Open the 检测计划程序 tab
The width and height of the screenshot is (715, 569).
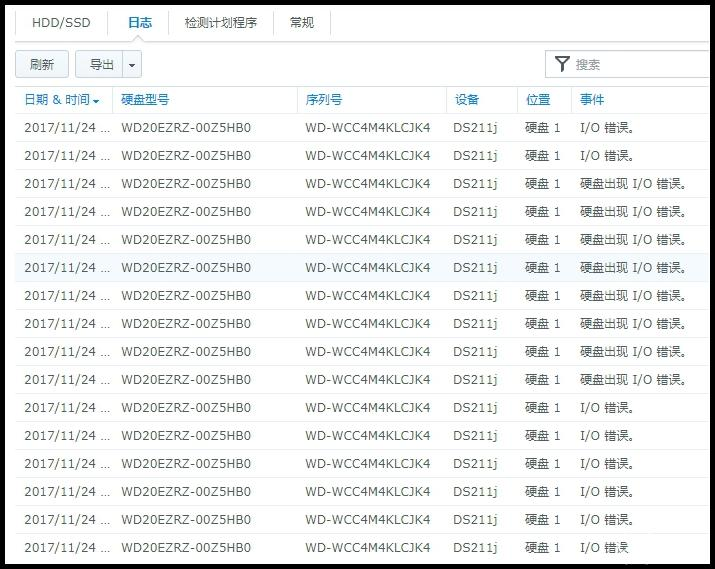point(221,23)
